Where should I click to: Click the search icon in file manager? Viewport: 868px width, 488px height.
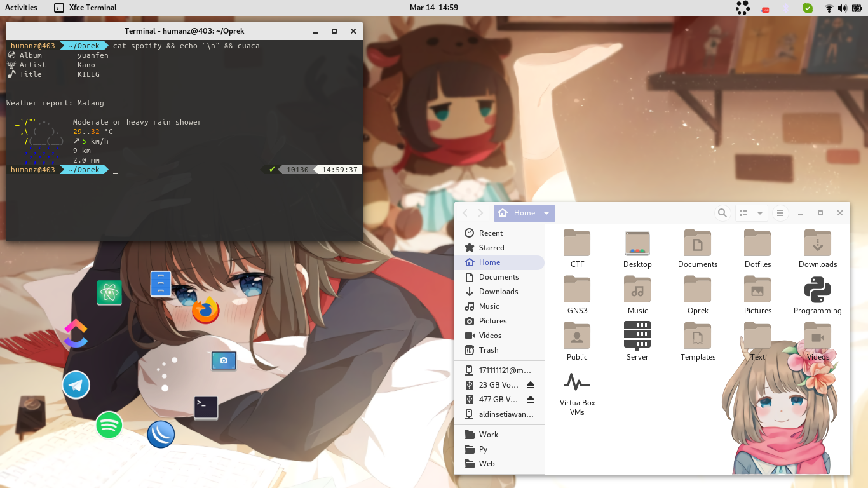[x=722, y=213]
